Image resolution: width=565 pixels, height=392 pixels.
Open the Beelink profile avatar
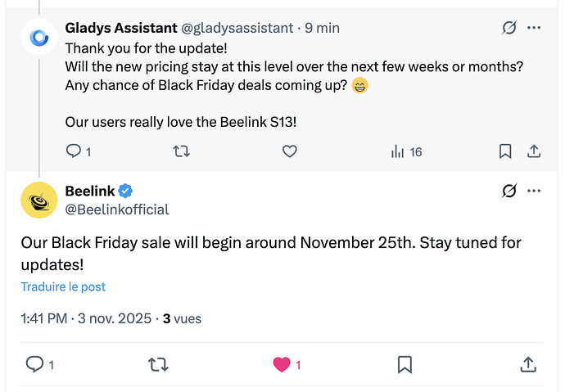38,200
